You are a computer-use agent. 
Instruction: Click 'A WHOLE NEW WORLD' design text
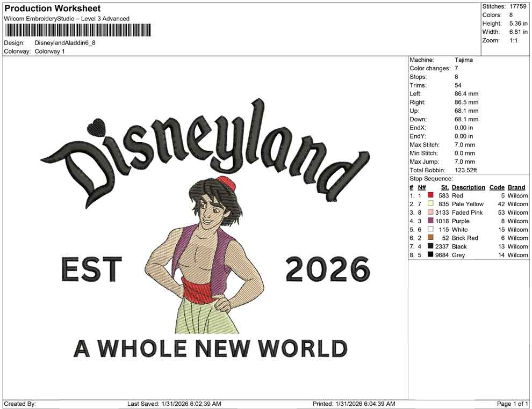click(x=210, y=348)
